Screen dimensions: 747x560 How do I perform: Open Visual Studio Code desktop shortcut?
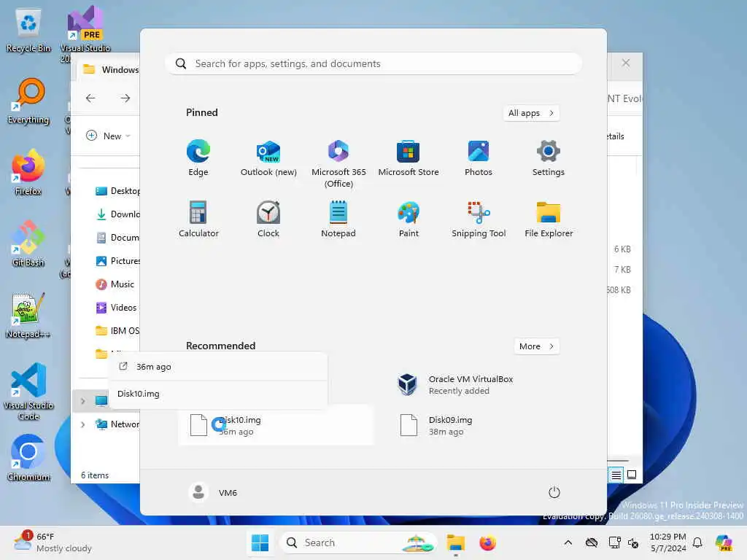(x=28, y=392)
